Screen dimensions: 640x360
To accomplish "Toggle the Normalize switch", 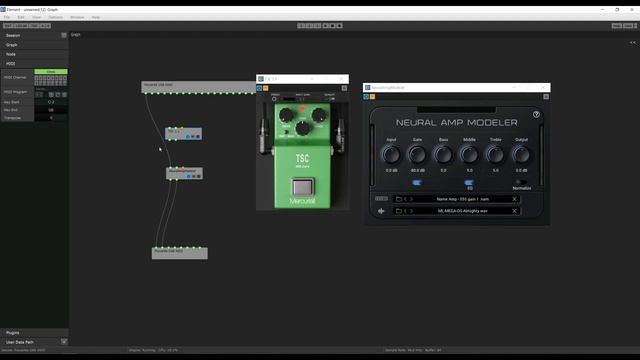I will point(521,182).
